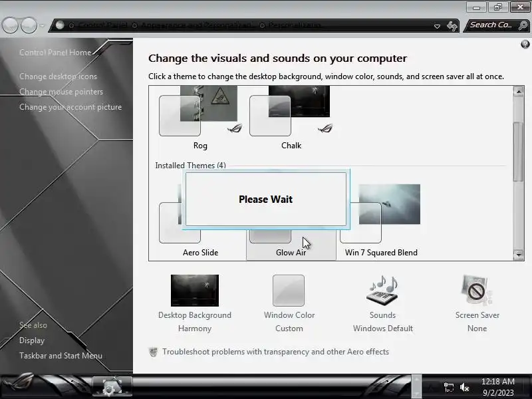
Task: Click the Back navigation button
Action: (11, 25)
